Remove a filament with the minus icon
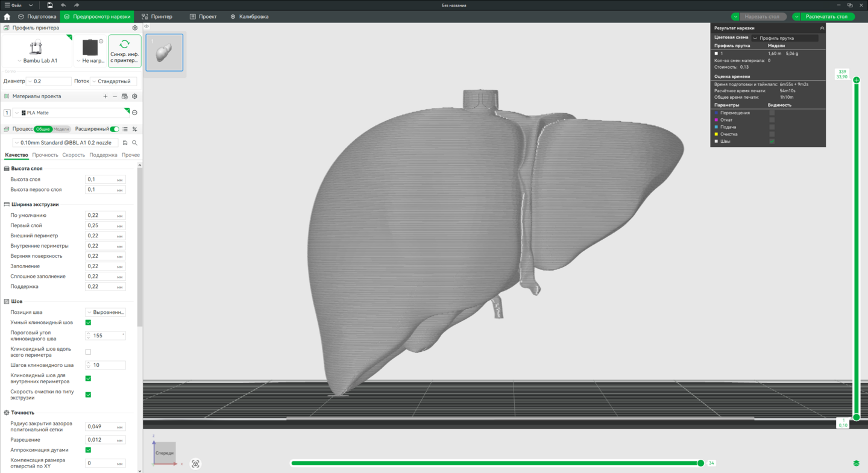Screen dimensions: 868x473 pyautogui.click(x=115, y=96)
